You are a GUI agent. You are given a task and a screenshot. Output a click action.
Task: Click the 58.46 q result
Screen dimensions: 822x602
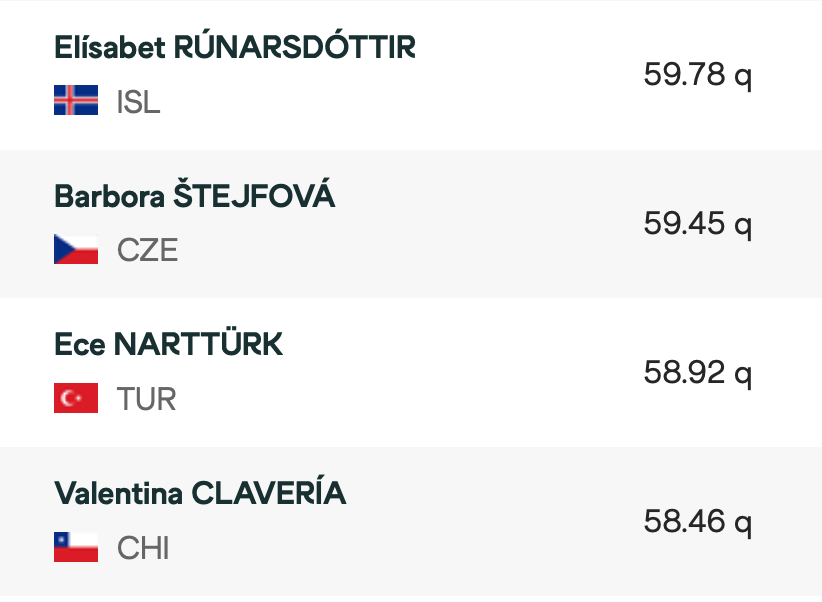pos(698,522)
